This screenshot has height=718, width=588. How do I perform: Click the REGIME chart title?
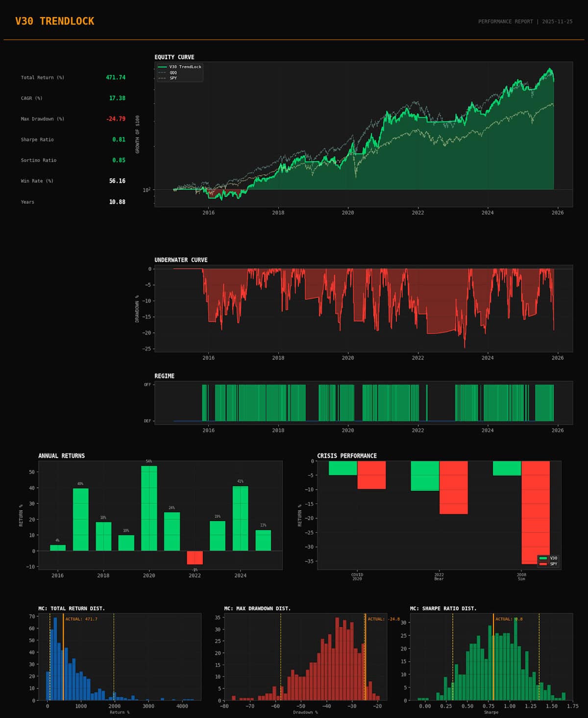[x=164, y=376]
